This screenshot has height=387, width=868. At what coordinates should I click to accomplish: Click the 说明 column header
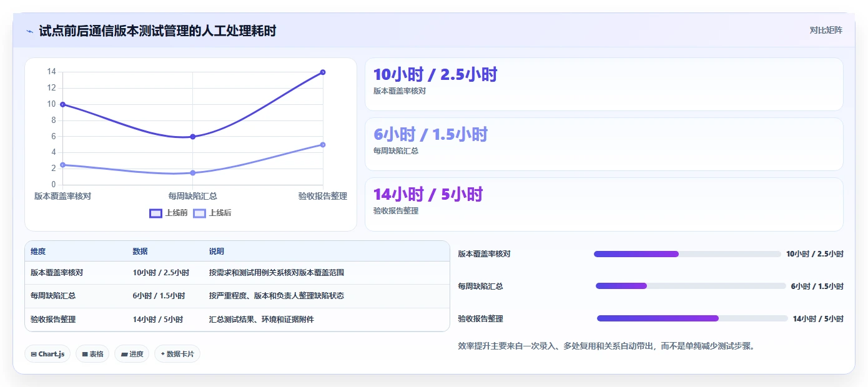(217, 252)
